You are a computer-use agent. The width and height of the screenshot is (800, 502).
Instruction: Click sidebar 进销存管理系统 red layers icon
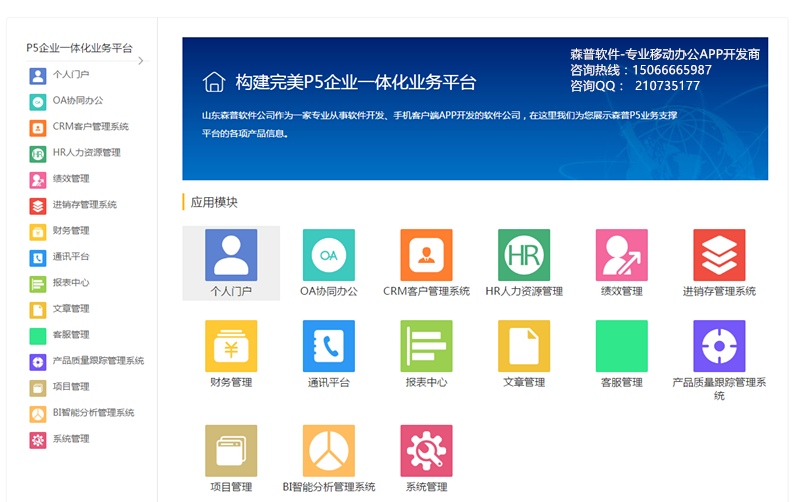pyautogui.click(x=38, y=206)
